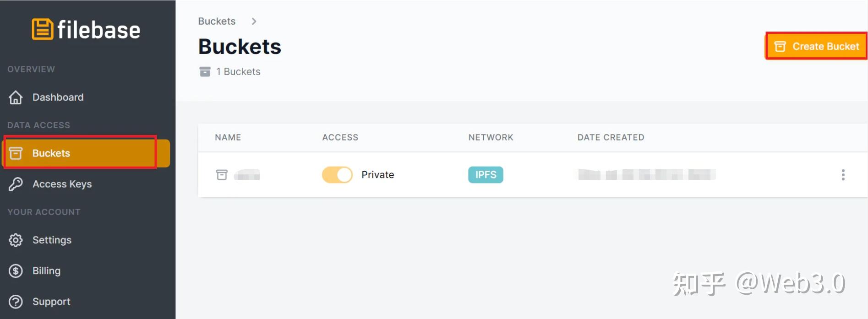The image size is (868, 319).
Task: Click the IPFS network badge
Action: 486,175
